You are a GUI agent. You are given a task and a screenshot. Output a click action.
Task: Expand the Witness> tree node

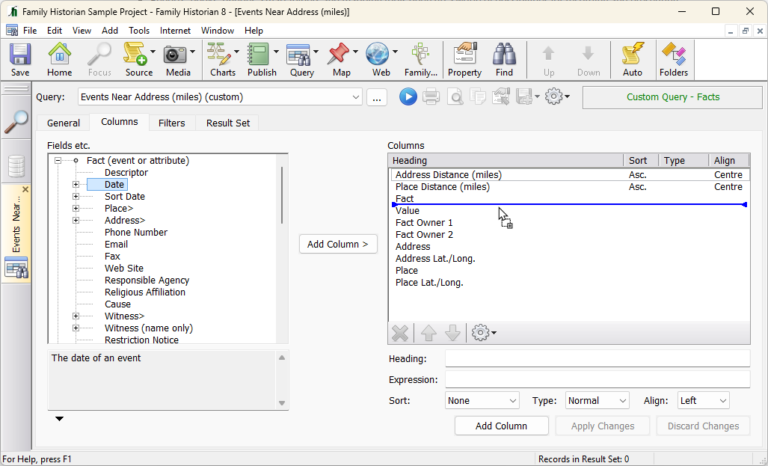[x=75, y=316]
